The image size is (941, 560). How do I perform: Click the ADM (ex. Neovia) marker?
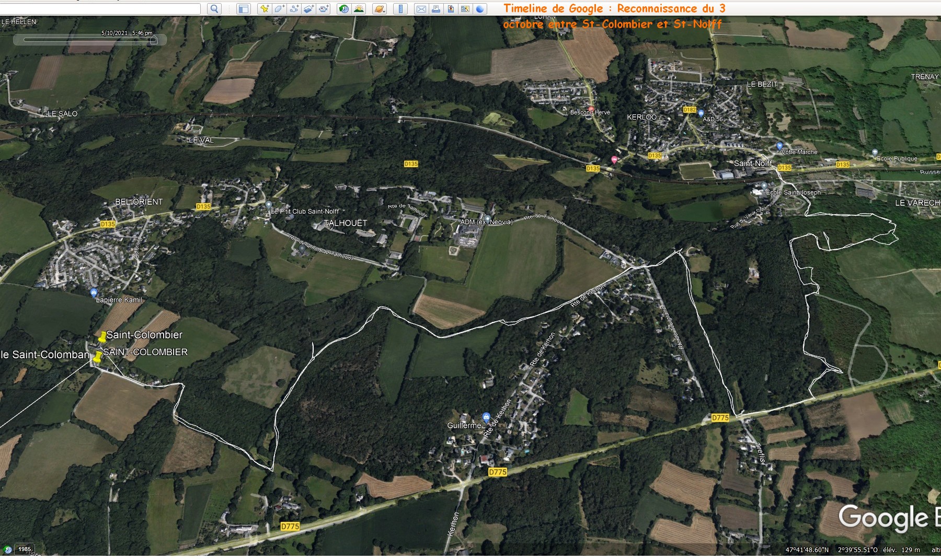click(488, 219)
